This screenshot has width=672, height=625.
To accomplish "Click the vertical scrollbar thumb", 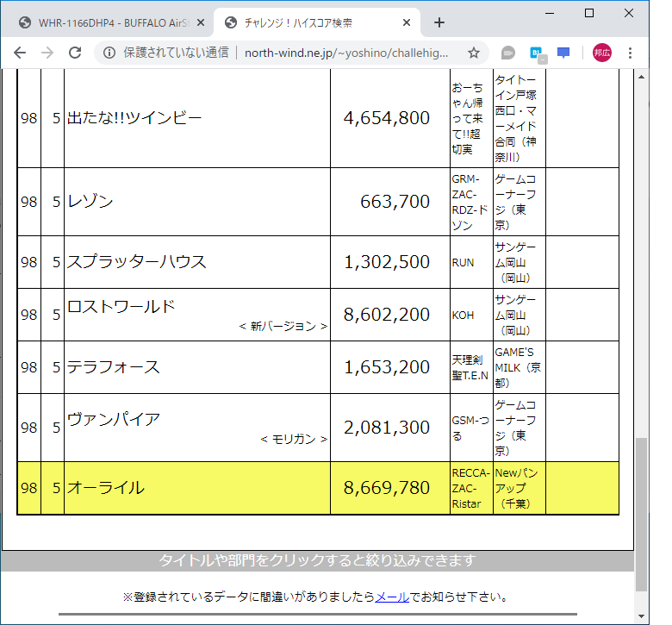I will tap(641, 515).
